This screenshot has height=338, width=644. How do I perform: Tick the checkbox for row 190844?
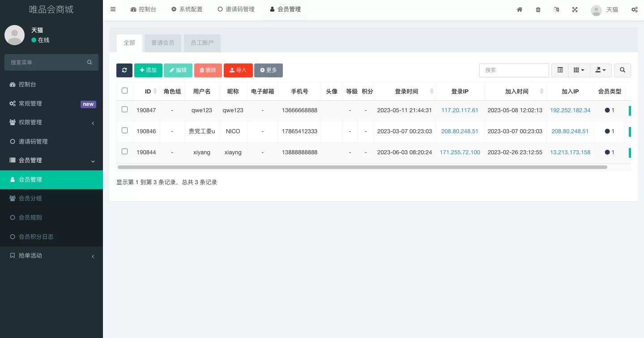pyautogui.click(x=124, y=152)
